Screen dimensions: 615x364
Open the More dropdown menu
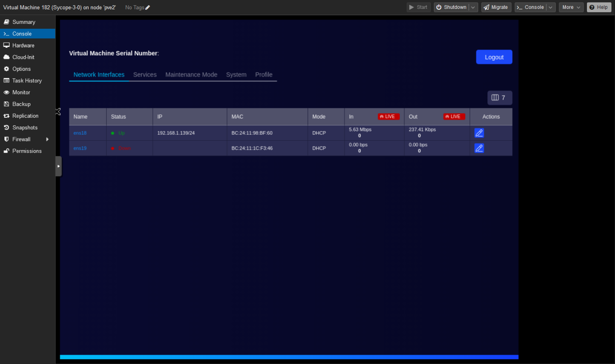[x=571, y=8]
